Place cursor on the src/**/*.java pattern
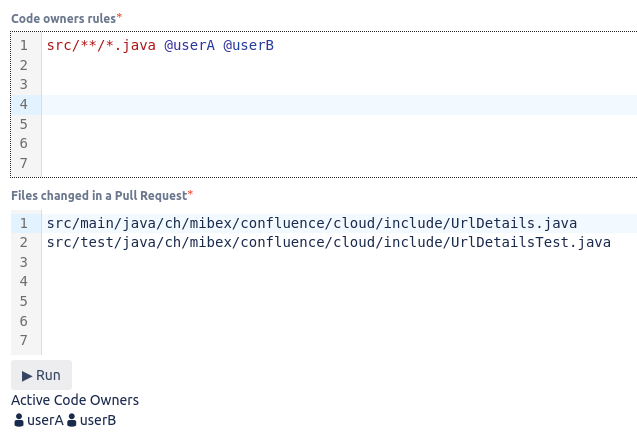 [100, 45]
